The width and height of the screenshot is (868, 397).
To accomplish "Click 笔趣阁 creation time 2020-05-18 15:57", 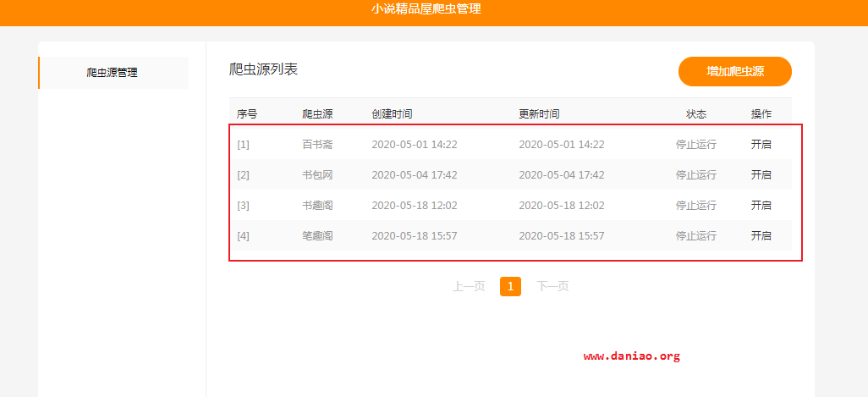I will tap(414, 236).
